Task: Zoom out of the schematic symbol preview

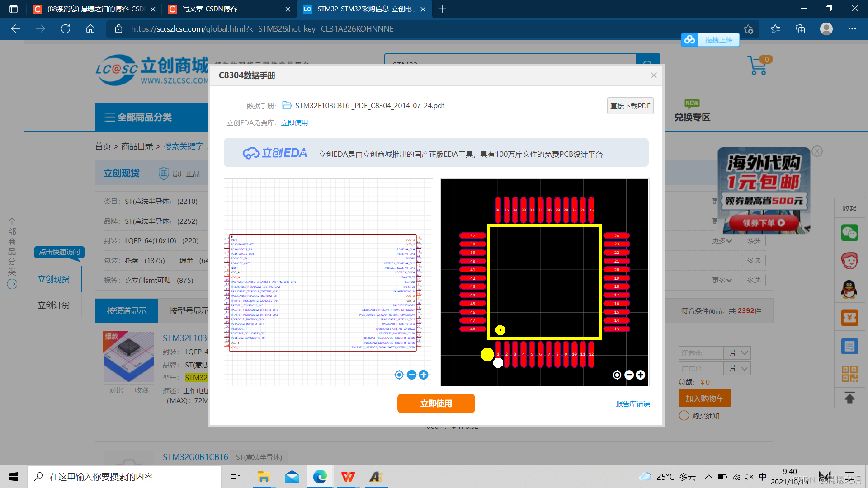Action: (411, 375)
